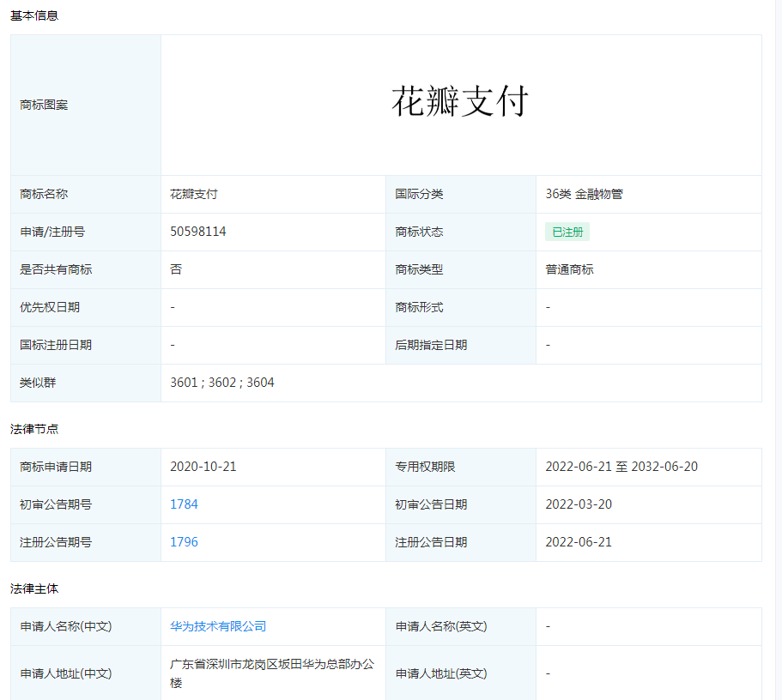The image size is (782, 700).
Task: Click the 专用权期限 label
Action: pos(425,467)
